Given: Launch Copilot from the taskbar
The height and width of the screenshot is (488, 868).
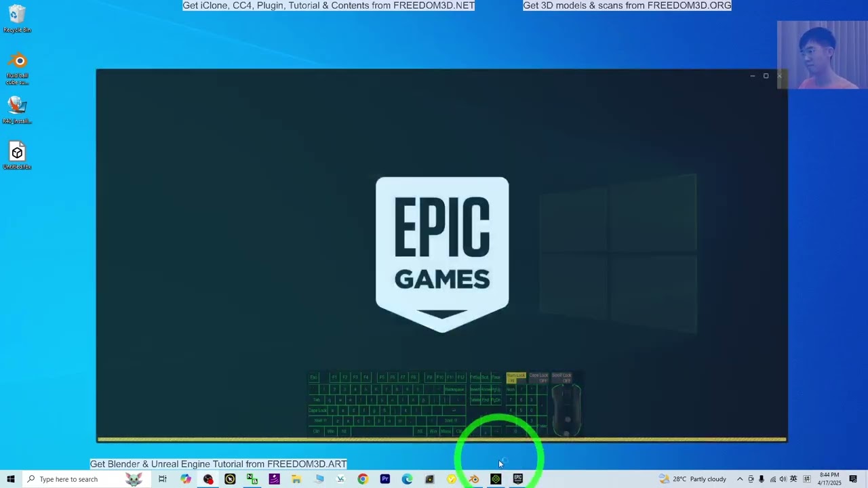Looking at the screenshot, I should (186, 479).
